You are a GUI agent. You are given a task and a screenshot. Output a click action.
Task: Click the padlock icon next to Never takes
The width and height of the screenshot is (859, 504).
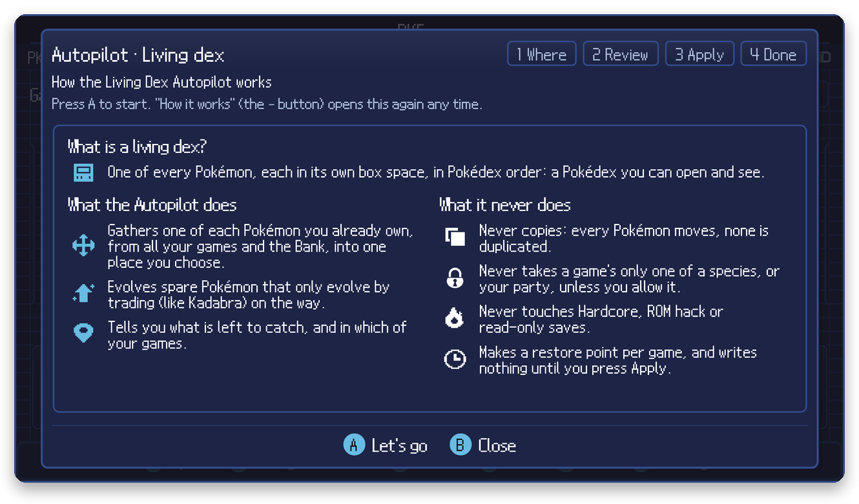[x=455, y=278]
